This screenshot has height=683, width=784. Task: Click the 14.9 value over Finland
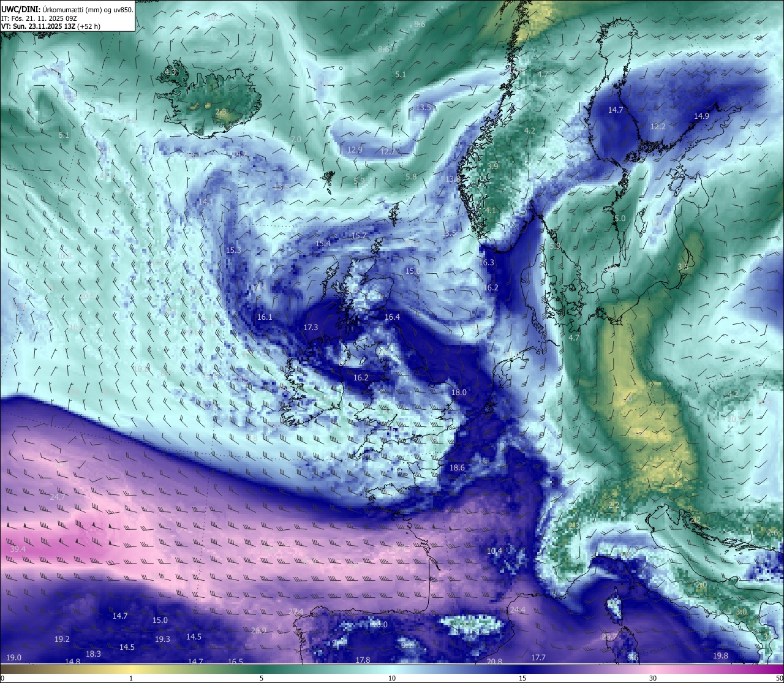701,116
